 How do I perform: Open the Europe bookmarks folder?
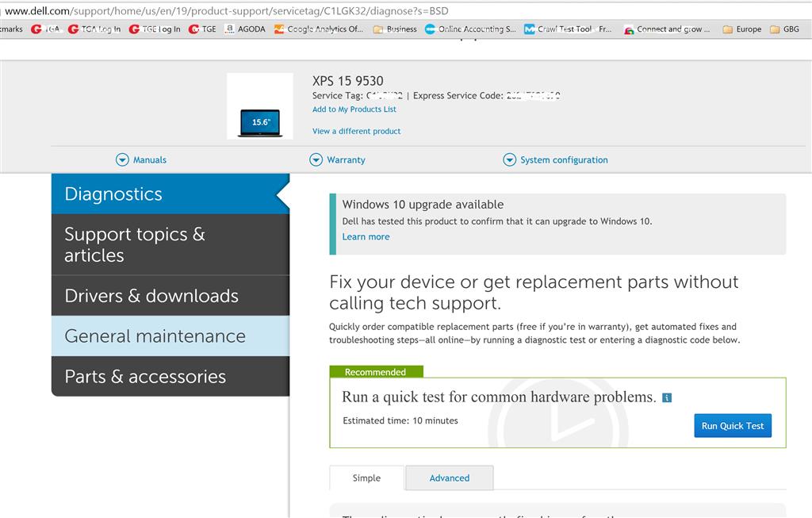point(742,29)
